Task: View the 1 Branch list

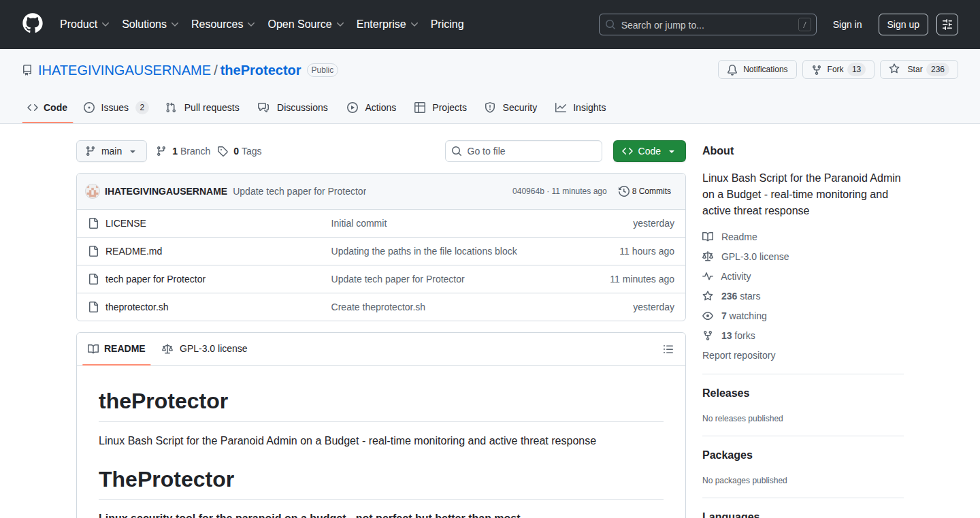Action: [184, 151]
